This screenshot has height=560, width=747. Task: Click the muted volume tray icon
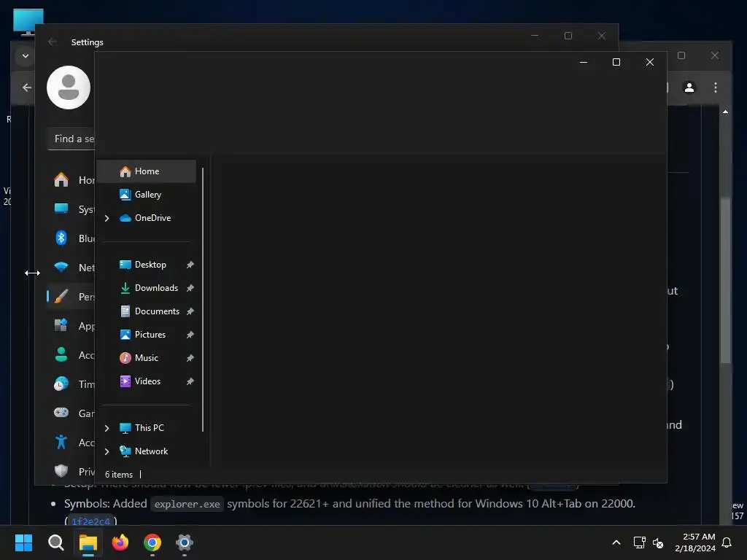[x=658, y=542]
